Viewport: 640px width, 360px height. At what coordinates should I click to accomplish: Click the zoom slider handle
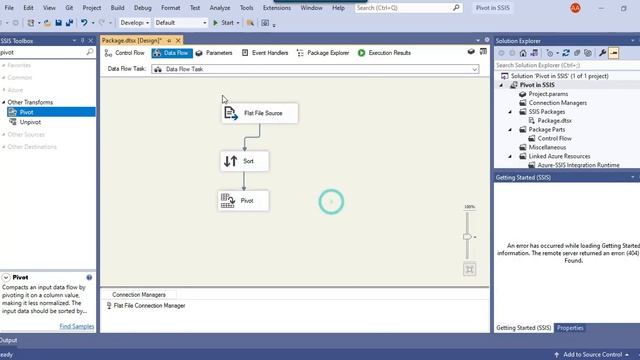[467, 237]
